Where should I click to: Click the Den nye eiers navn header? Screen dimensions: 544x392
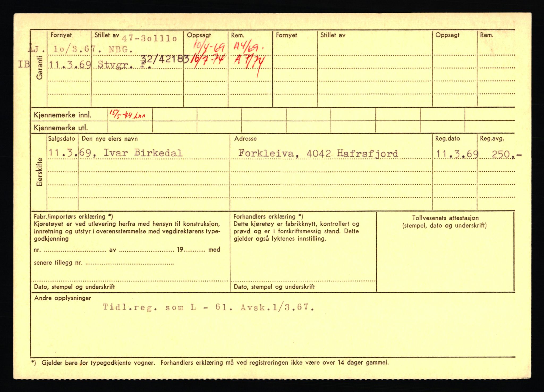click(x=110, y=139)
